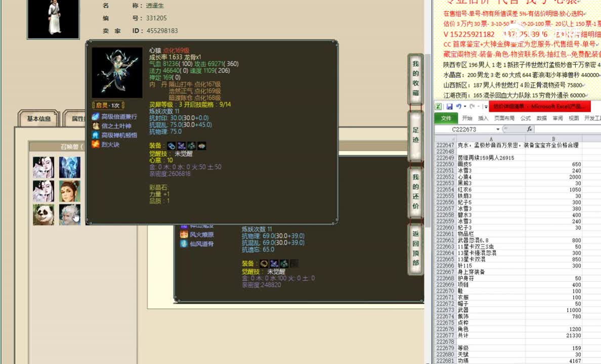Open the 公式 ribbon tab
The width and height of the screenshot is (601, 364).
(526, 118)
